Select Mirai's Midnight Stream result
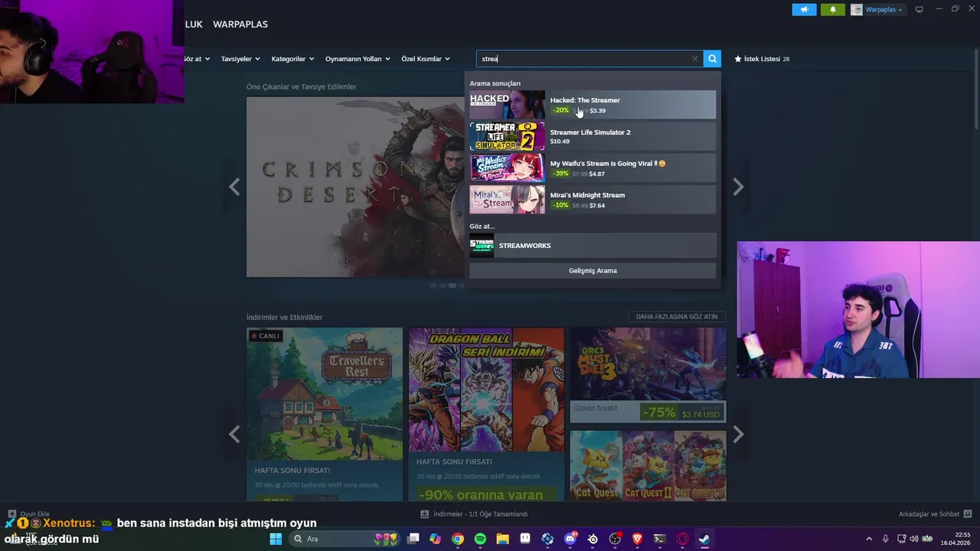The width and height of the screenshot is (980, 551). [x=593, y=199]
